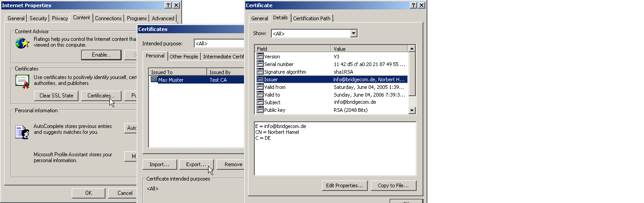The width and height of the screenshot is (644, 203).
Task: Click the Clear SSL State button
Action: coord(57,96)
